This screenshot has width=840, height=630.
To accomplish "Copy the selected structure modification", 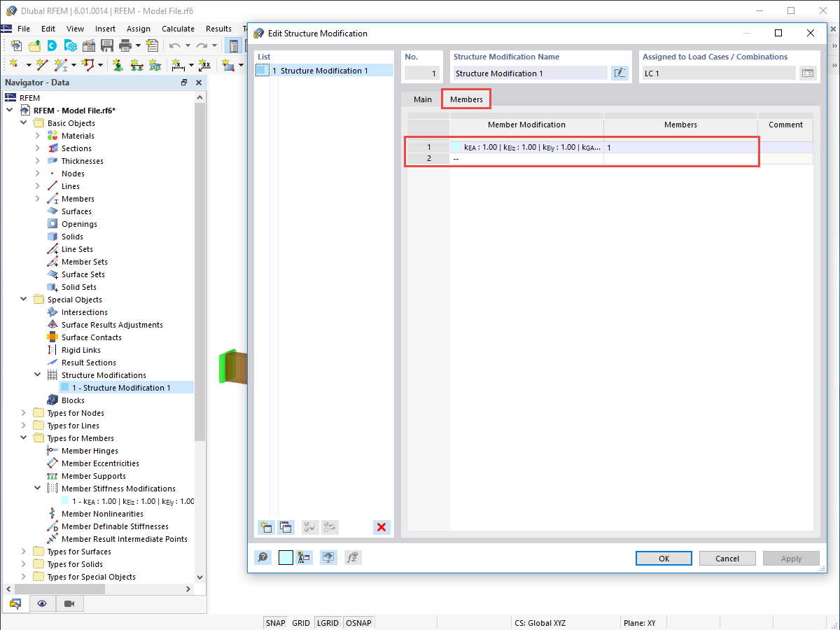I will coord(286,527).
